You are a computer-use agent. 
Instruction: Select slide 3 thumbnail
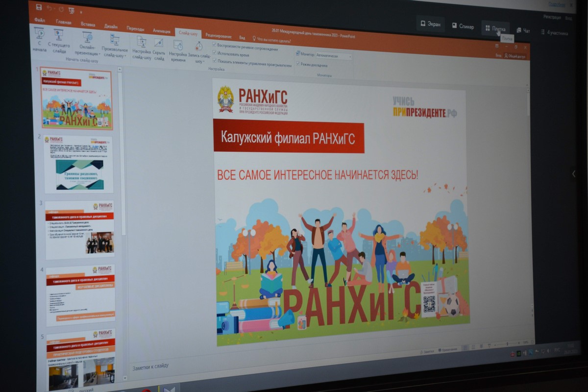tap(80, 230)
